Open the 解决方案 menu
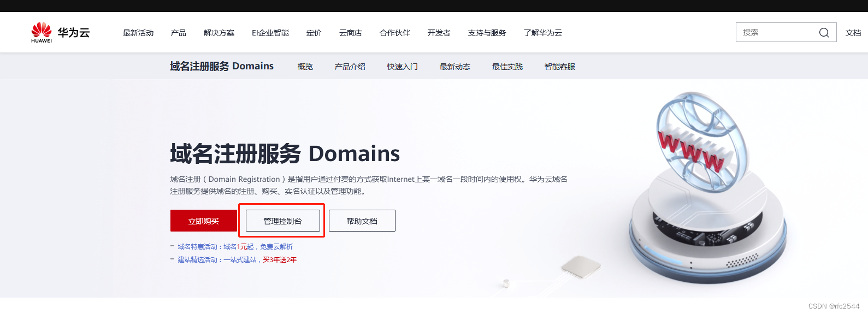The width and height of the screenshot is (868, 314). click(219, 33)
